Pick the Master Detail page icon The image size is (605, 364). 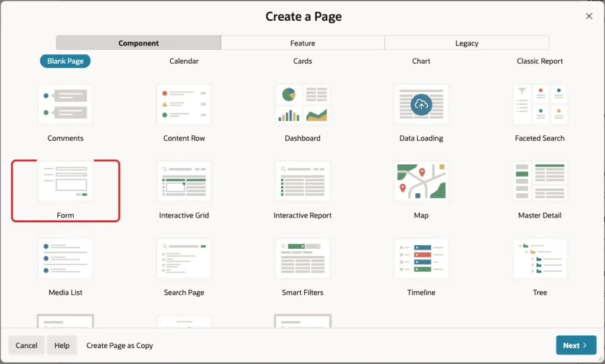[540, 181]
